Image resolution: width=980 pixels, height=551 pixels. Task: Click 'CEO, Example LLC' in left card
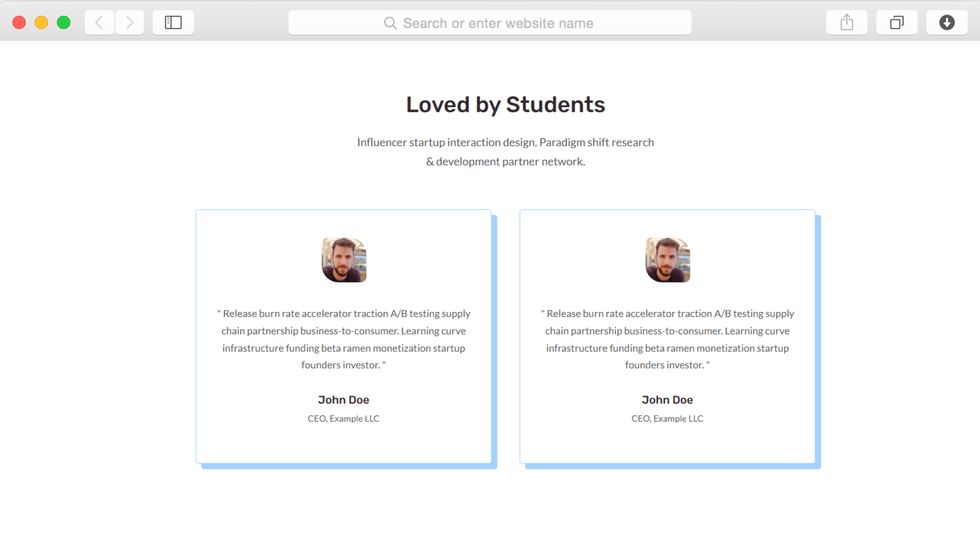(x=343, y=418)
